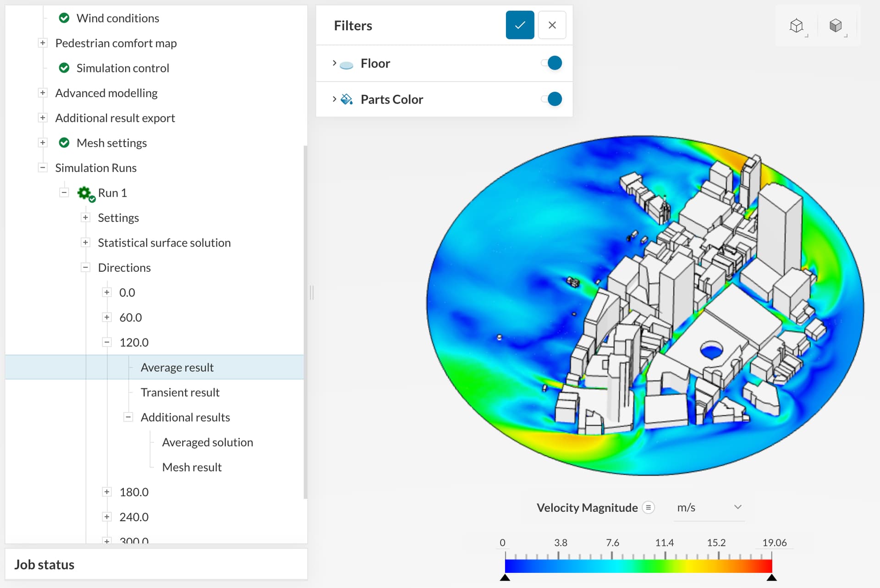The image size is (880, 588).
Task: Disable the Parts Color filter toggle
Action: (552, 99)
